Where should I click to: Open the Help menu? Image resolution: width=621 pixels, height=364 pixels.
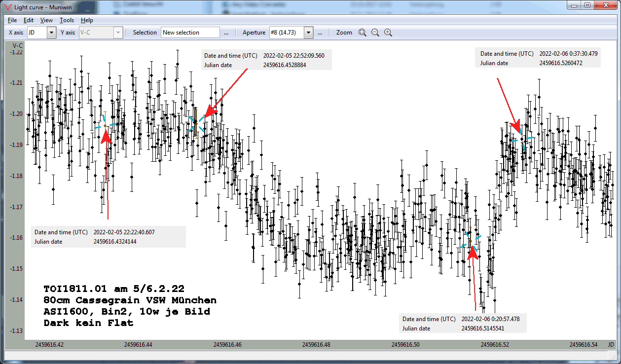click(87, 20)
